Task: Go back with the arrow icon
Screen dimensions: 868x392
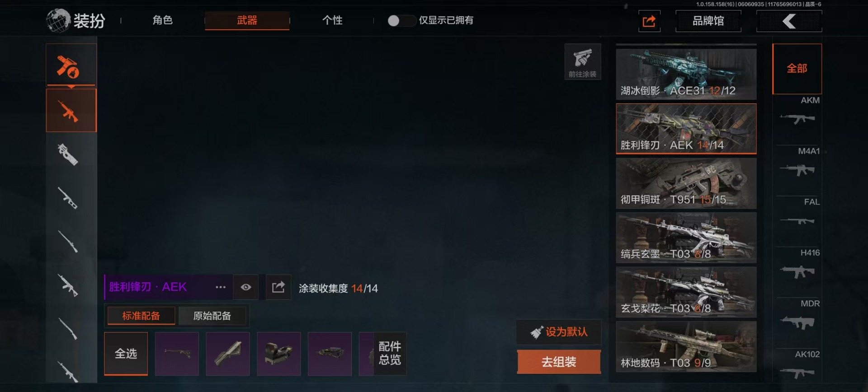Action: (x=789, y=21)
